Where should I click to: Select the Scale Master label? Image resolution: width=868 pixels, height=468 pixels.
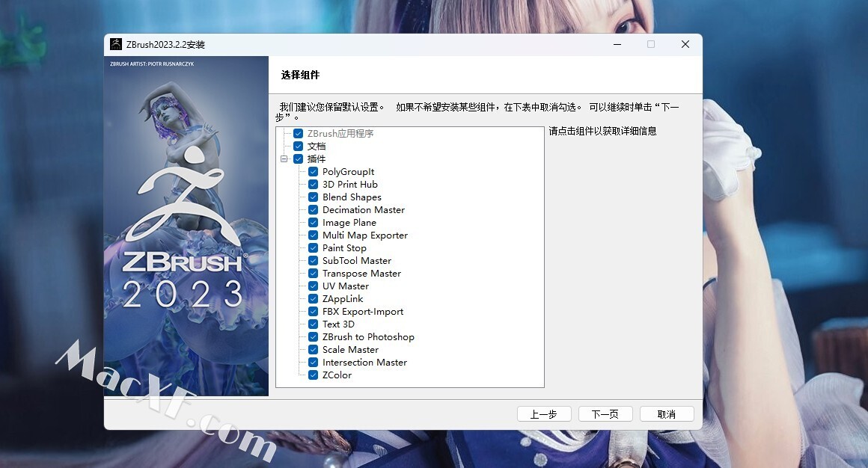[x=350, y=350]
